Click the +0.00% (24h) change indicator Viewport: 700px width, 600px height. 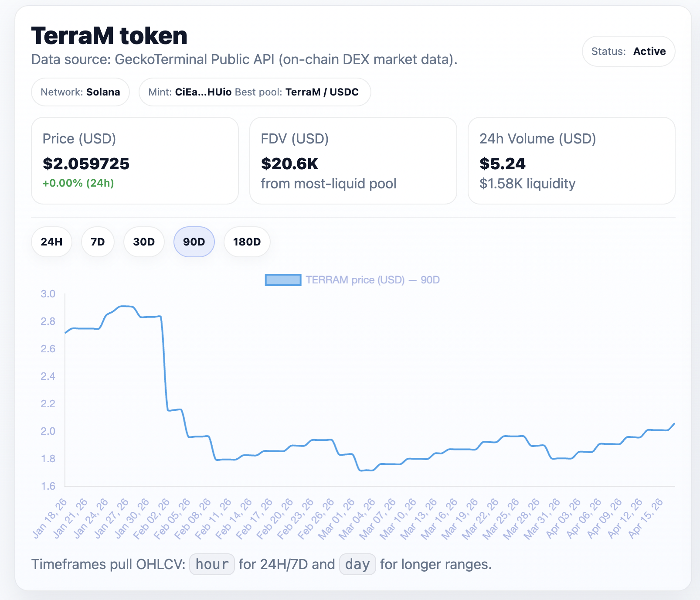78,183
